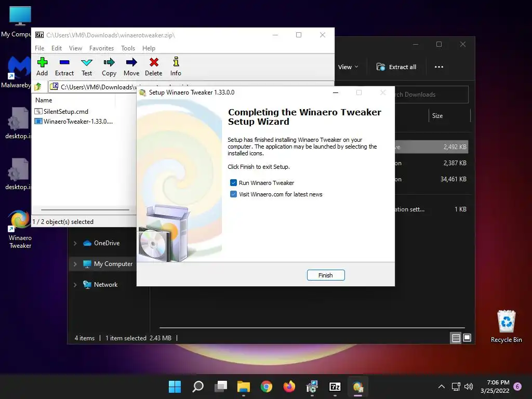Select the Recycle Bin desktop icon

(506, 326)
